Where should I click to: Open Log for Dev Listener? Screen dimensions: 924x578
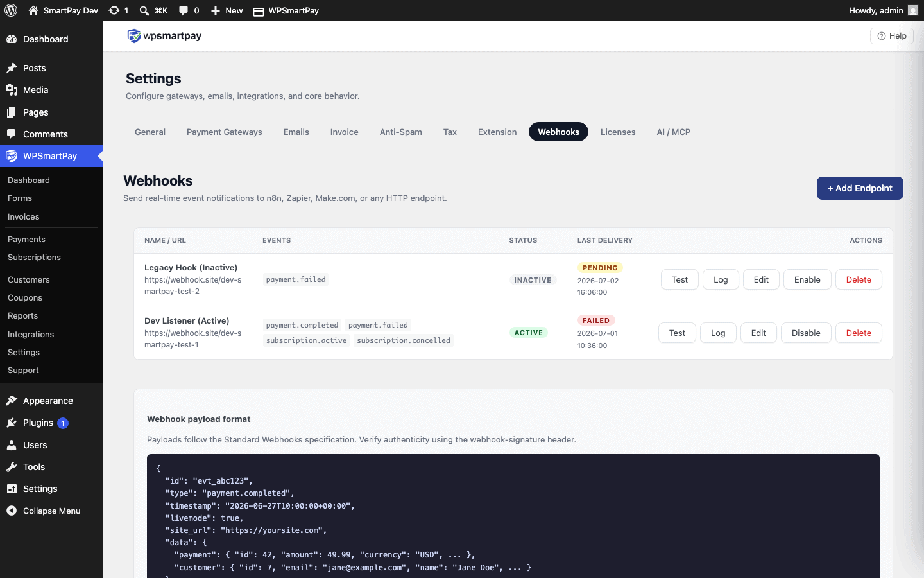tap(718, 333)
